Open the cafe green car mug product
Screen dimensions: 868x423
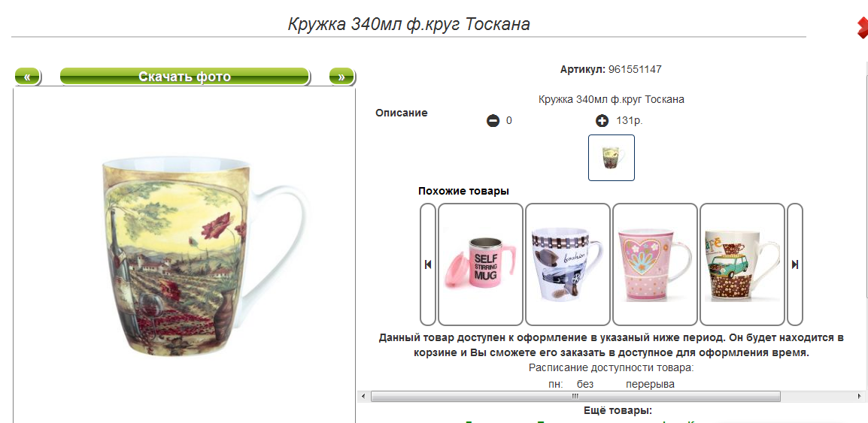(742, 264)
